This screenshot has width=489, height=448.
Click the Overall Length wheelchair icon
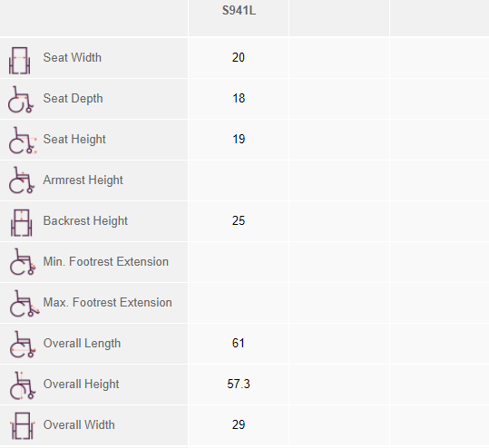pyautogui.click(x=23, y=345)
